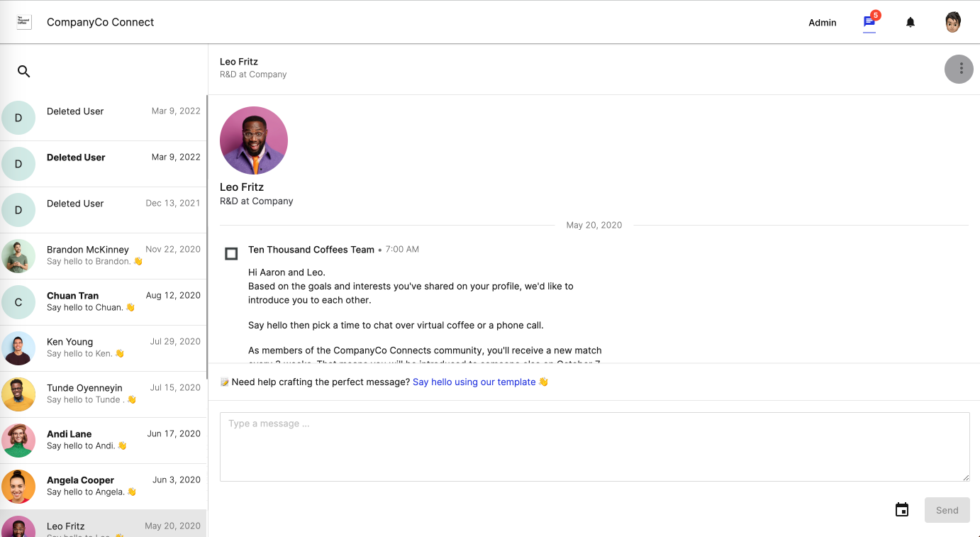Click Brandon McKinney's avatar photo

click(x=18, y=256)
